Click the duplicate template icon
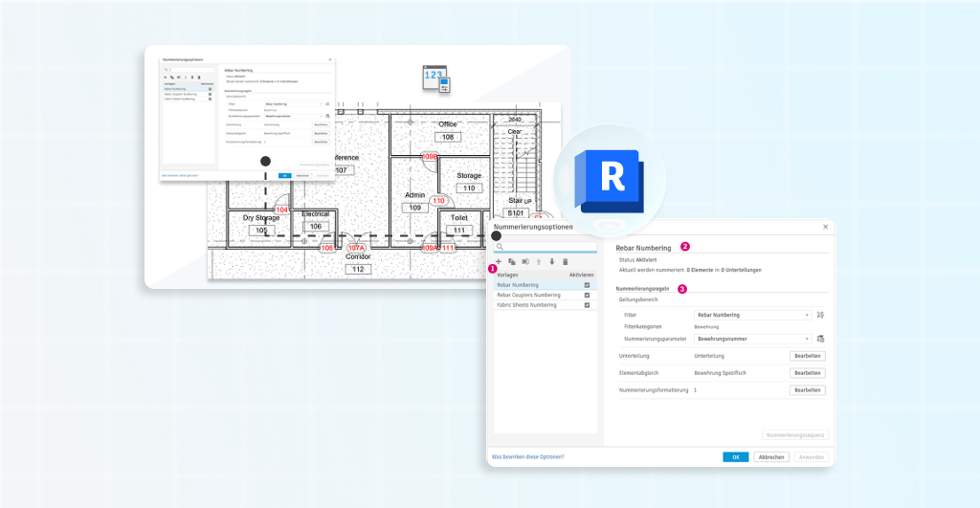This screenshot has height=508, width=980. [512, 261]
